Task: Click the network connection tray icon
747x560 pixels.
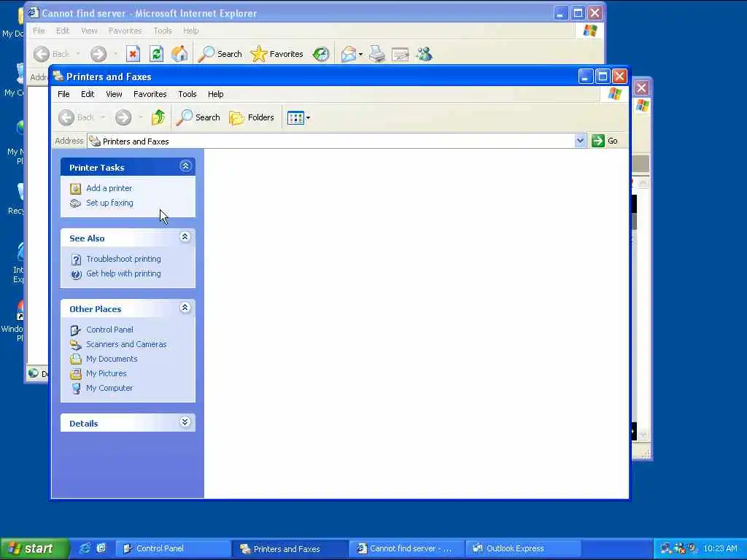Action: (x=665, y=548)
